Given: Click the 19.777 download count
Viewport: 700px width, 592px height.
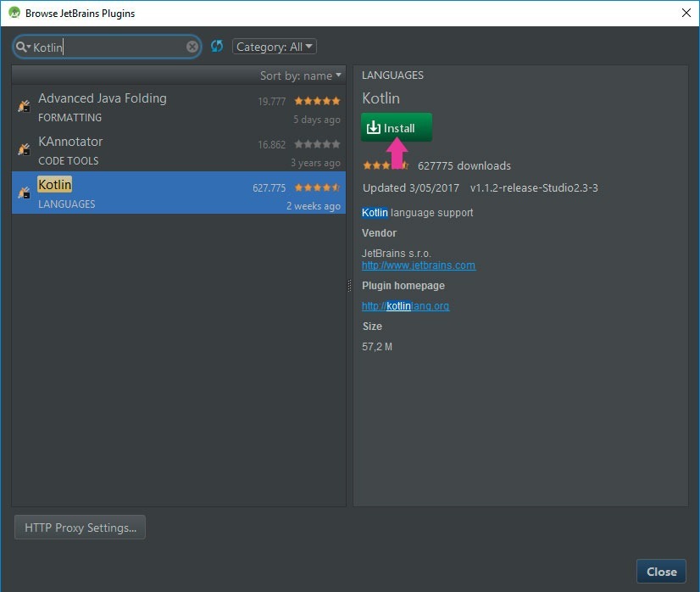Looking at the screenshot, I should click(271, 102).
